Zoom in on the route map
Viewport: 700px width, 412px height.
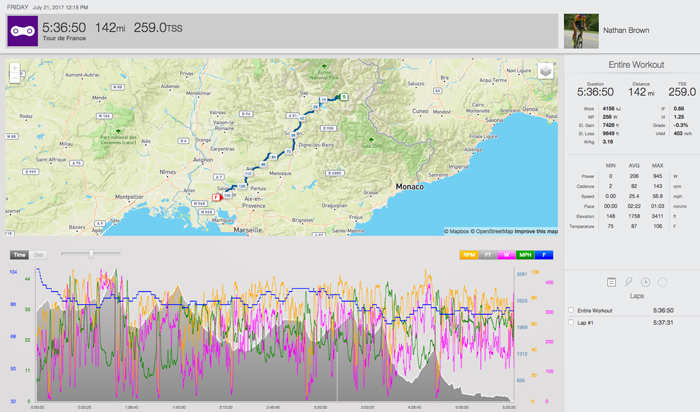15,68
